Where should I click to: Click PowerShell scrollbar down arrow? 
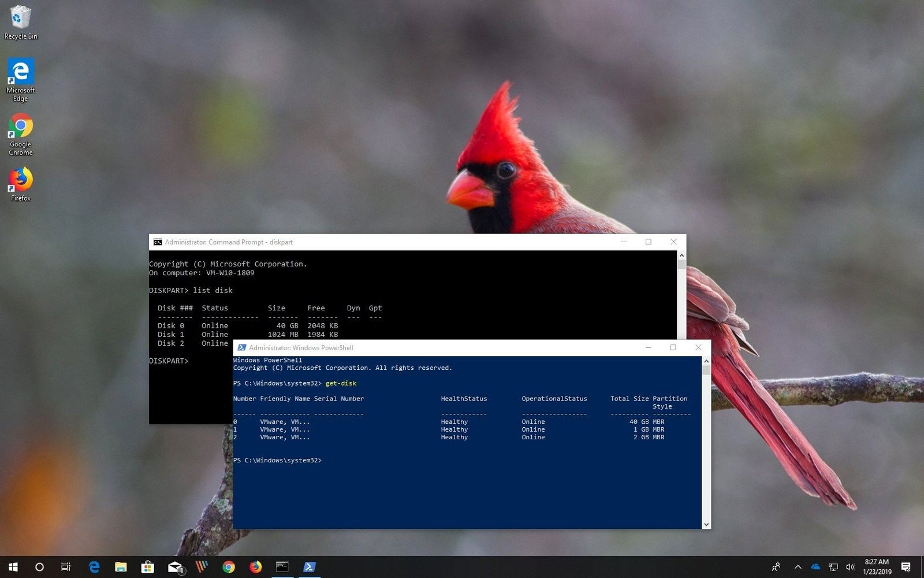tap(706, 524)
